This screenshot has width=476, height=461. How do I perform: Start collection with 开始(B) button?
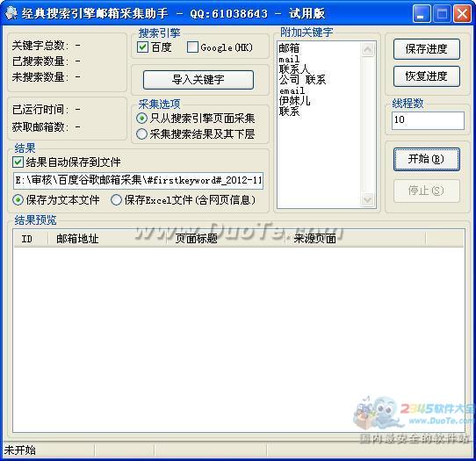click(x=427, y=159)
